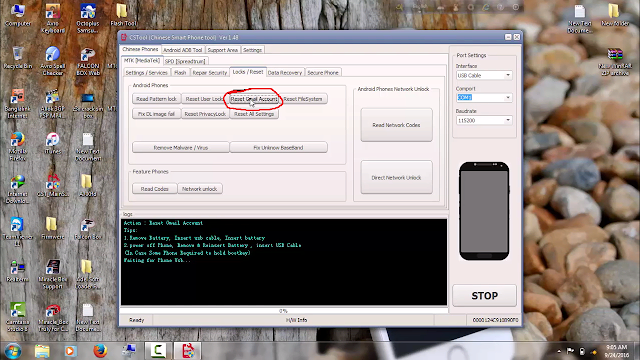
Task: Open the Action Center flag icon
Action: click(x=570, y=351)
